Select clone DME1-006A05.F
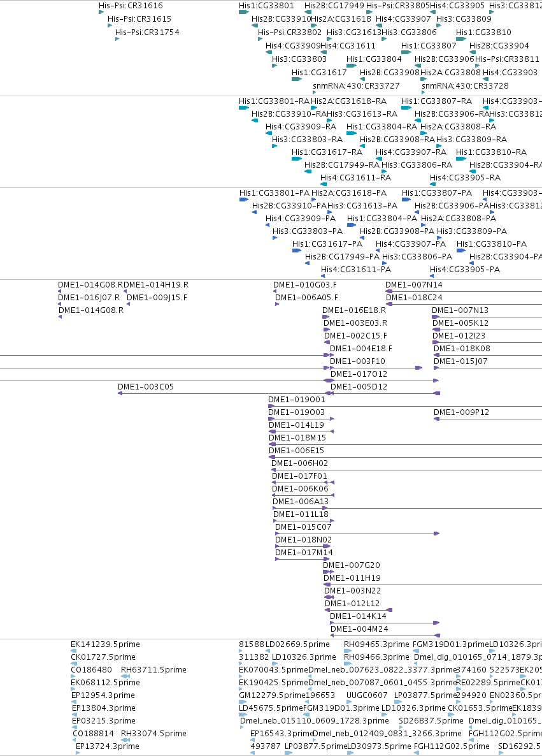This screenshot has width=542, height=756. (x=306, y=298)
